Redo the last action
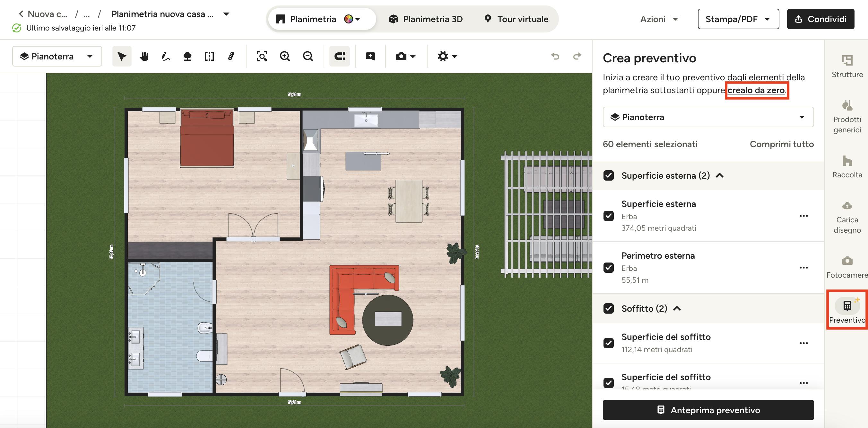 (x=577, y=56)
